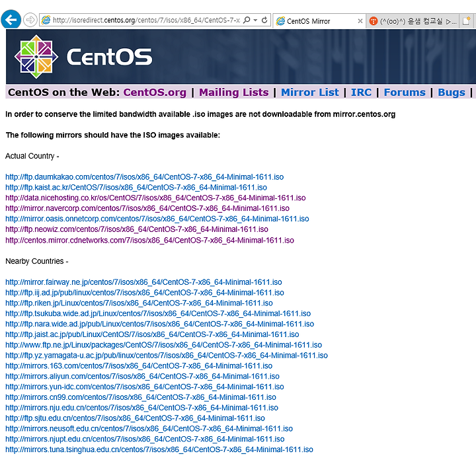
Task: Download ISO from data.nicehosting.co.kr mirror
Action: 155,198
